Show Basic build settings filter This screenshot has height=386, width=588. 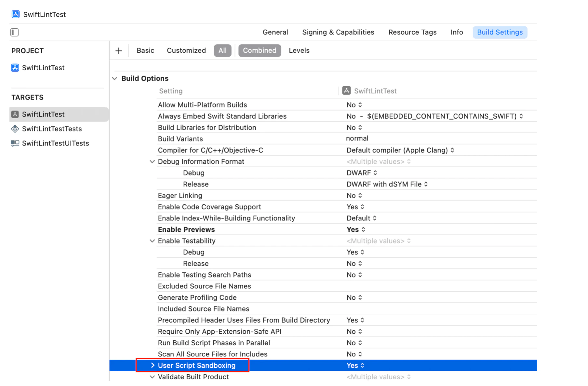145,50
